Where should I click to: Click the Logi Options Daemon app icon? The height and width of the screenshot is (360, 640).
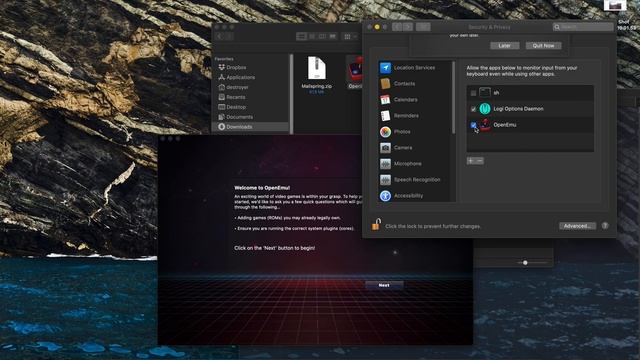pyautogui.click(x=484, y=109)
